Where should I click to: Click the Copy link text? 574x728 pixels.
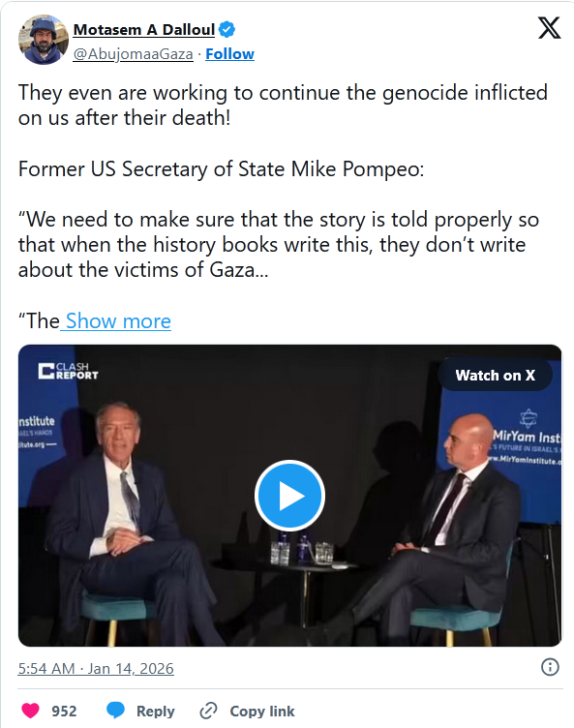262,711
